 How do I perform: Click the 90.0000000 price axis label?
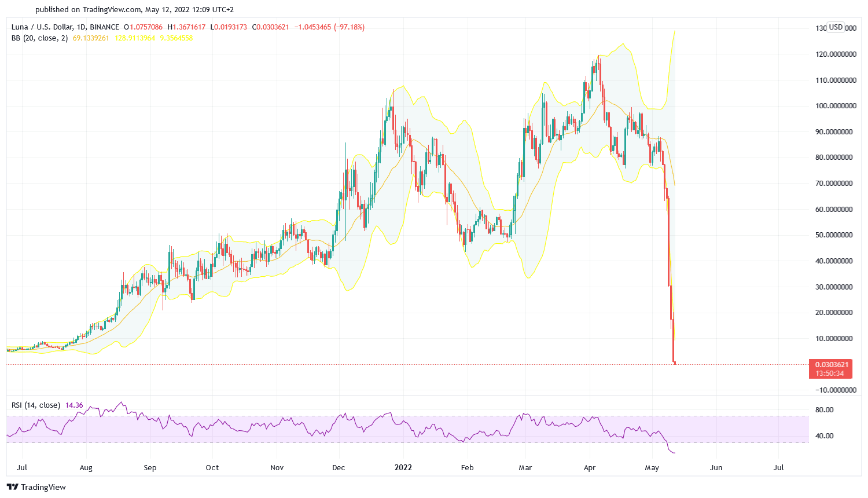[x=834, y=132]
